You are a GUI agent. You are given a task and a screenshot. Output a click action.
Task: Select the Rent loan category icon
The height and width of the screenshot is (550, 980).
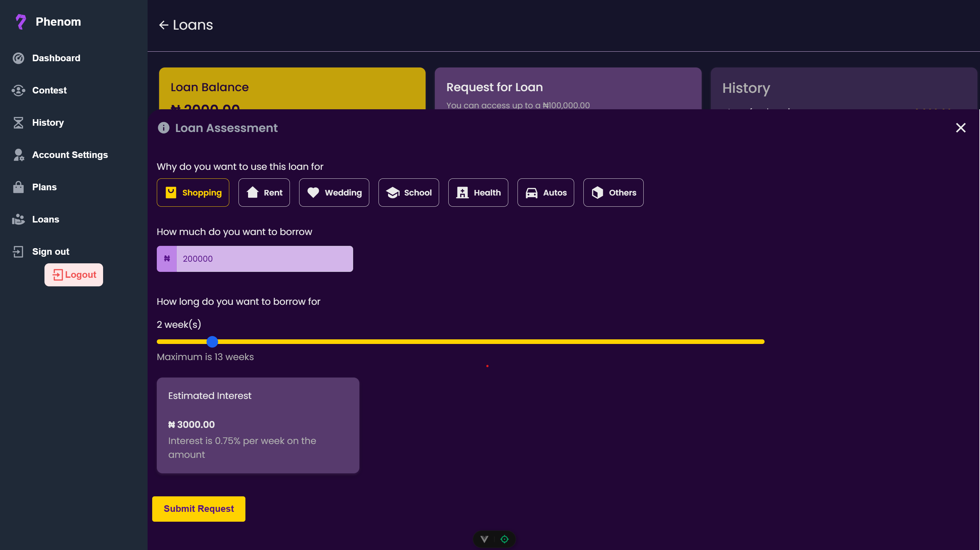[x=252, y=192]
